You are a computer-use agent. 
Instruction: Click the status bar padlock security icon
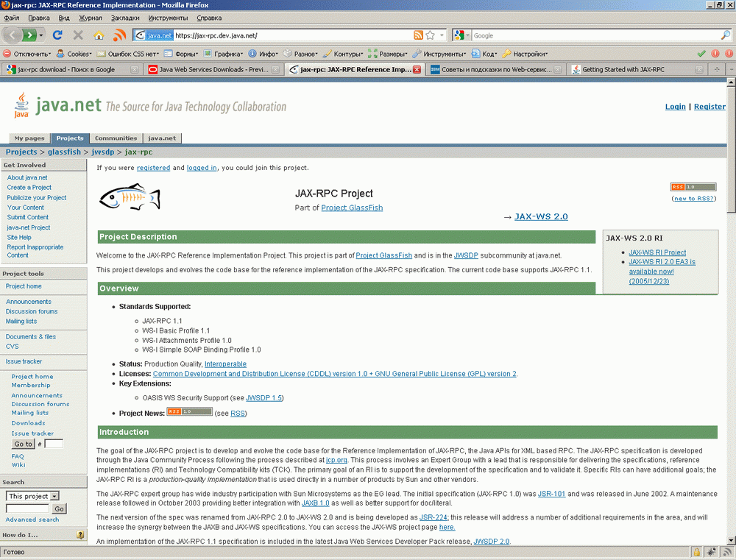[697, 552]
